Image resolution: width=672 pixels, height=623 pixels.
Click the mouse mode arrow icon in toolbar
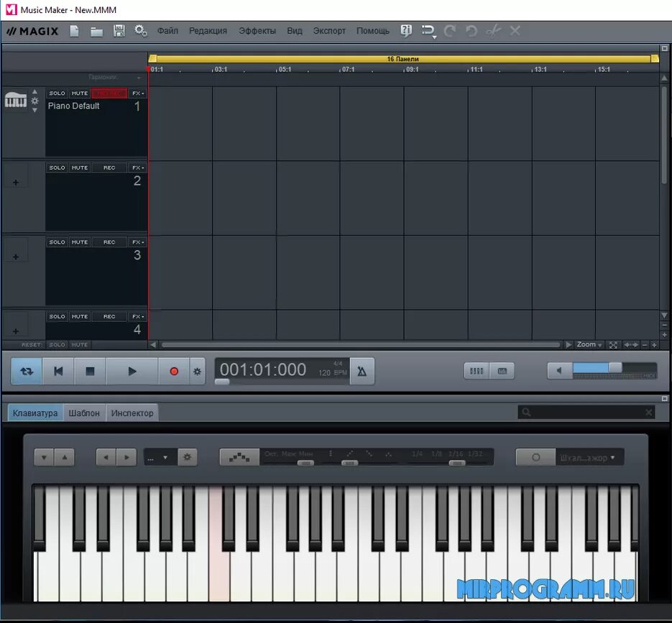(x=428, y=32)
